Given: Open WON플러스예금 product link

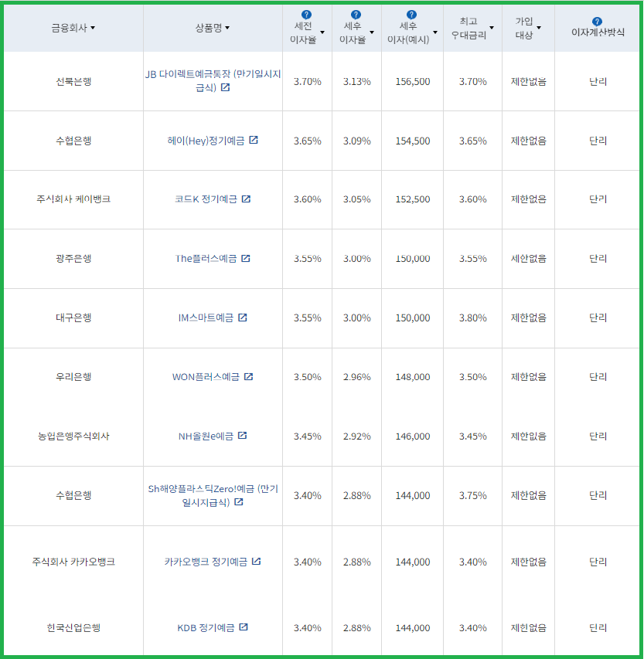Looking at the screenshot, I should [206, 377].
